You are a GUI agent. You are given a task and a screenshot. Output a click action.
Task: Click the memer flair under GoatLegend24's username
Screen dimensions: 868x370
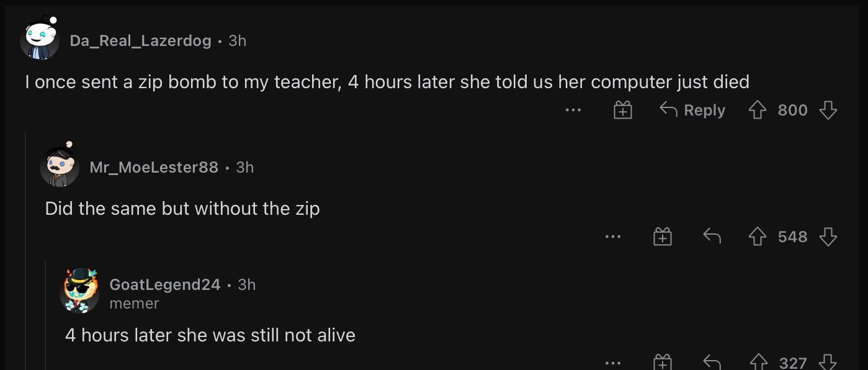(x=134, y=304)
